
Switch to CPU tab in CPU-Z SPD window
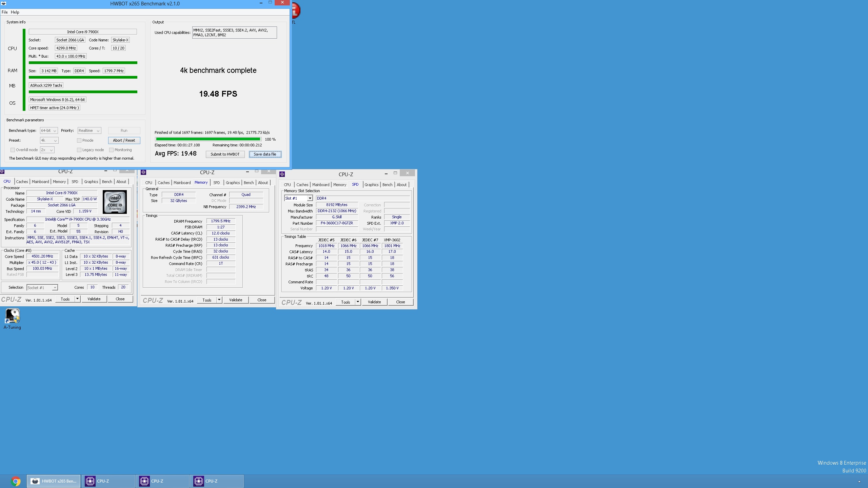click(x=287, y=185)
